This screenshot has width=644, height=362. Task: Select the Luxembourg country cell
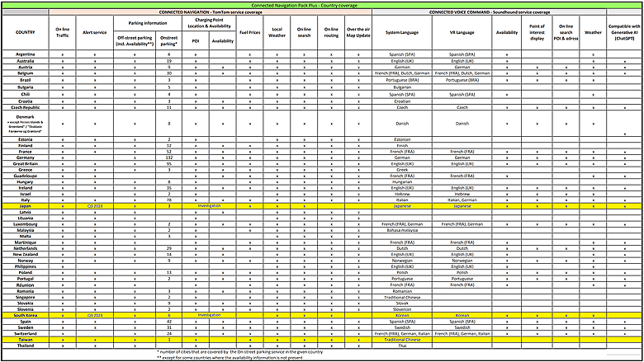(26, 224)
